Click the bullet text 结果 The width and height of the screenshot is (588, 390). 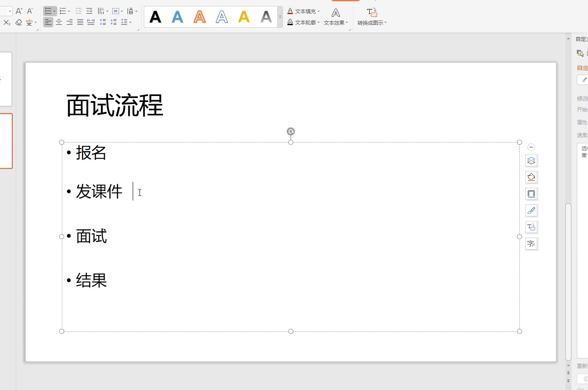[91, 280]
